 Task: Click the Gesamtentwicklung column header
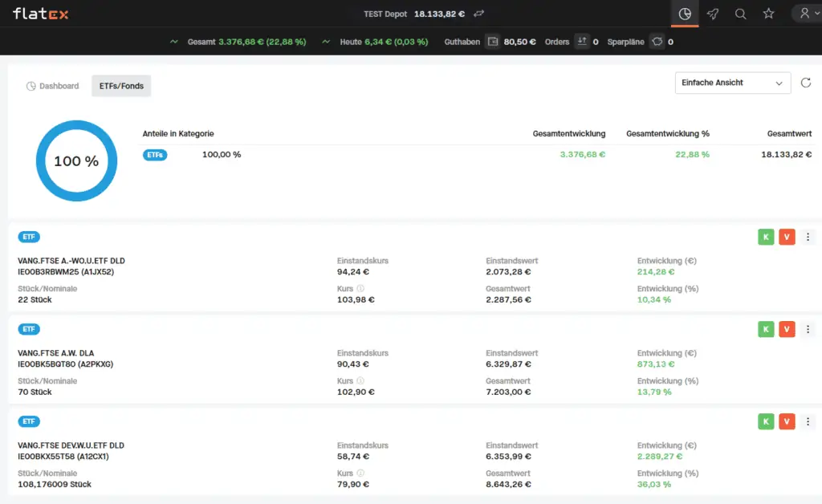tap(569, 133)
